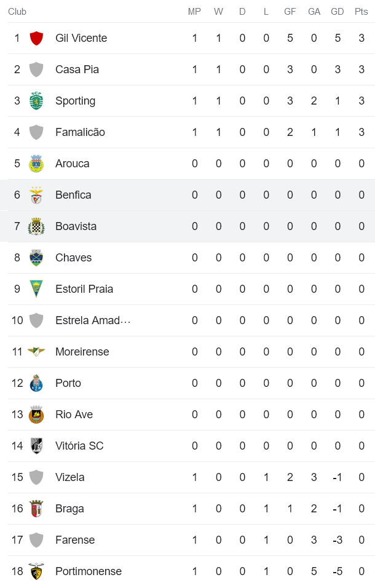Click the Arouca club crest

coord(36,163)
